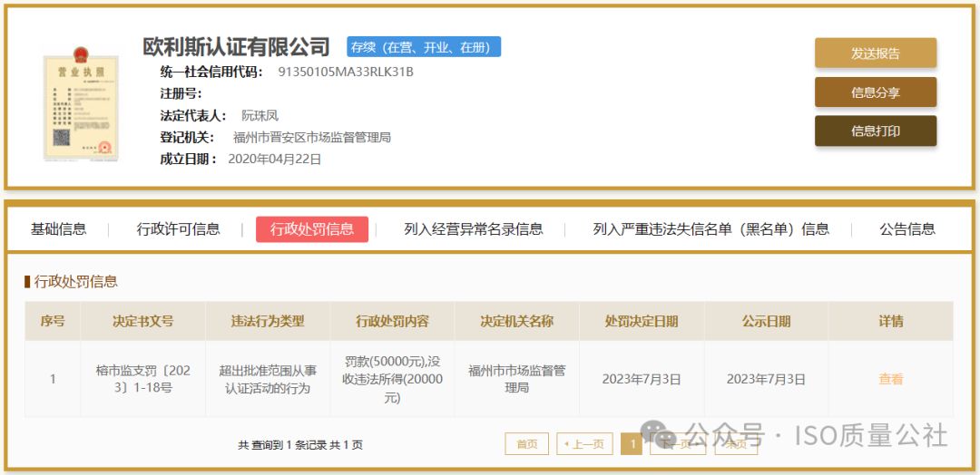Open the 查看 details link
The image size is (980, 475).
tap(891, 379)
